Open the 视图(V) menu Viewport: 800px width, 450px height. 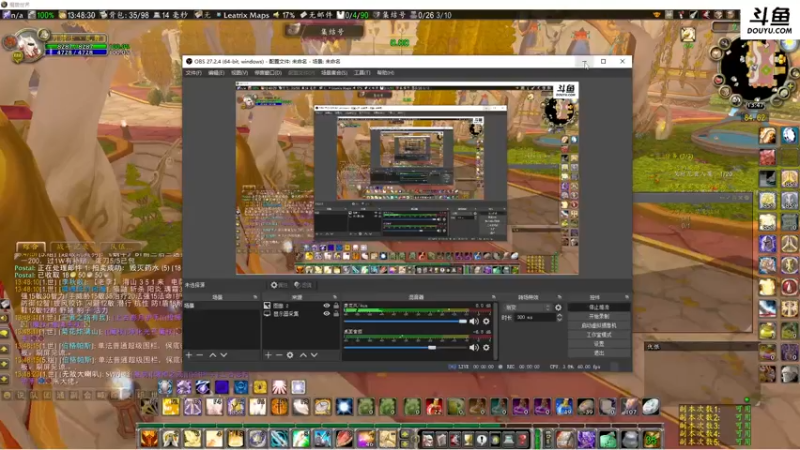[x=239, y=73]
